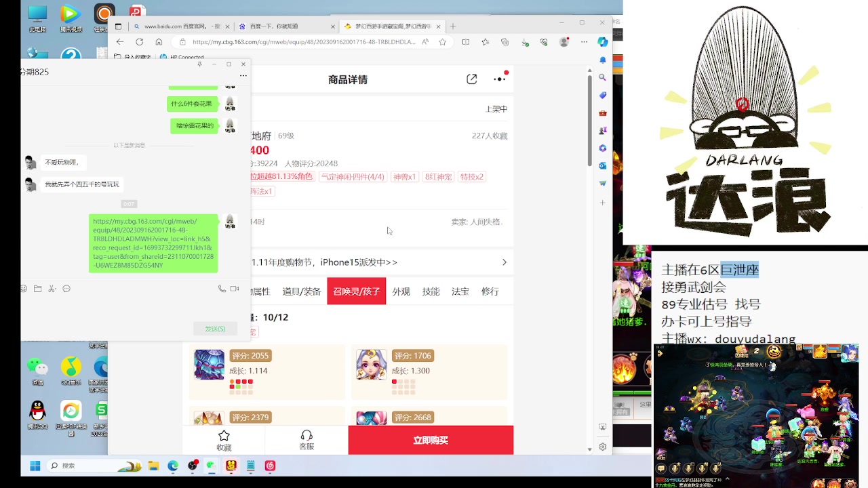Open the WeChat file folder icon
Image resolution: width=868 pixels, height=488 pixels.
[x=38, y=289]
